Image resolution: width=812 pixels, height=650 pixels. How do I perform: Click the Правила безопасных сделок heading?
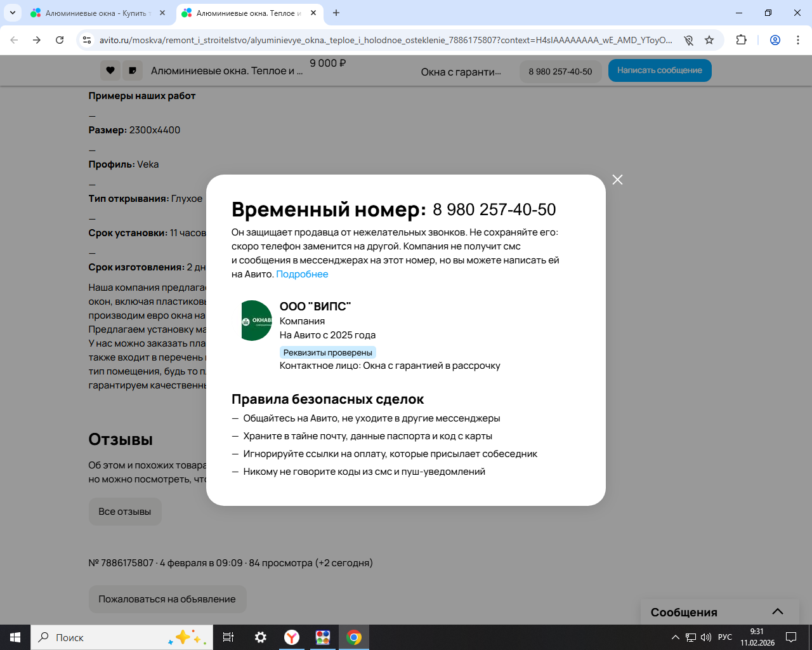327,399
